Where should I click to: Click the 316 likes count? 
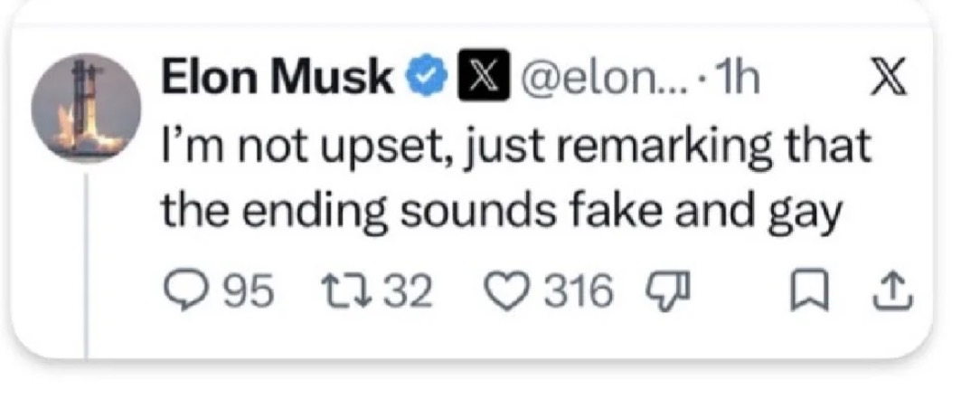point(578,293)
